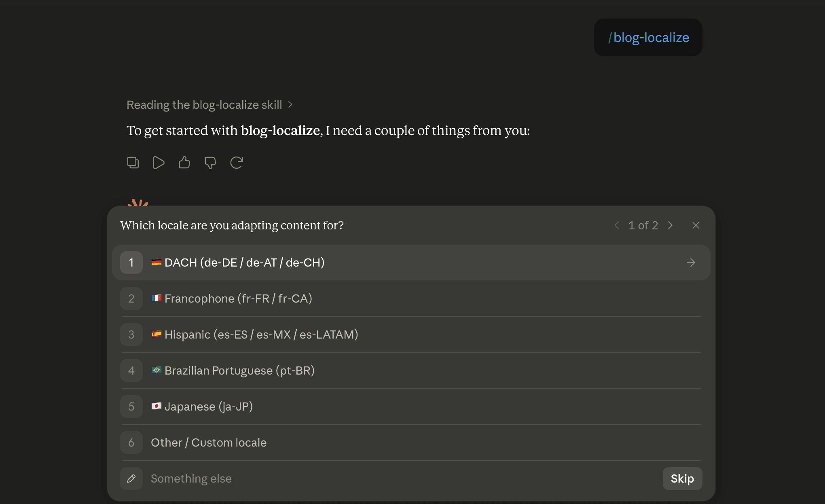Viewport: 825px width, 504px height.
Task: Click the number 4 badge for Brazilian Portuguese
Action: (x=131, y=371)
